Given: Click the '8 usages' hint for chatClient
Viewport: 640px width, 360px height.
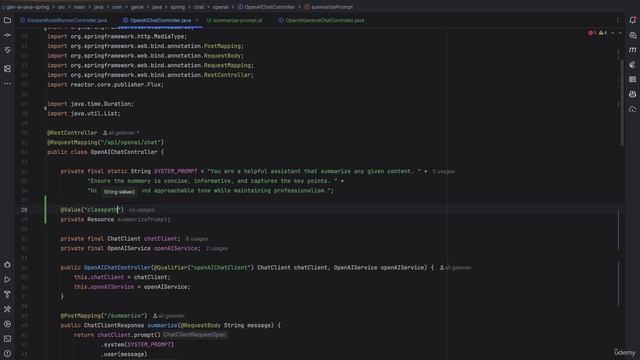Looking at the screenshot, I should [197, 239].
